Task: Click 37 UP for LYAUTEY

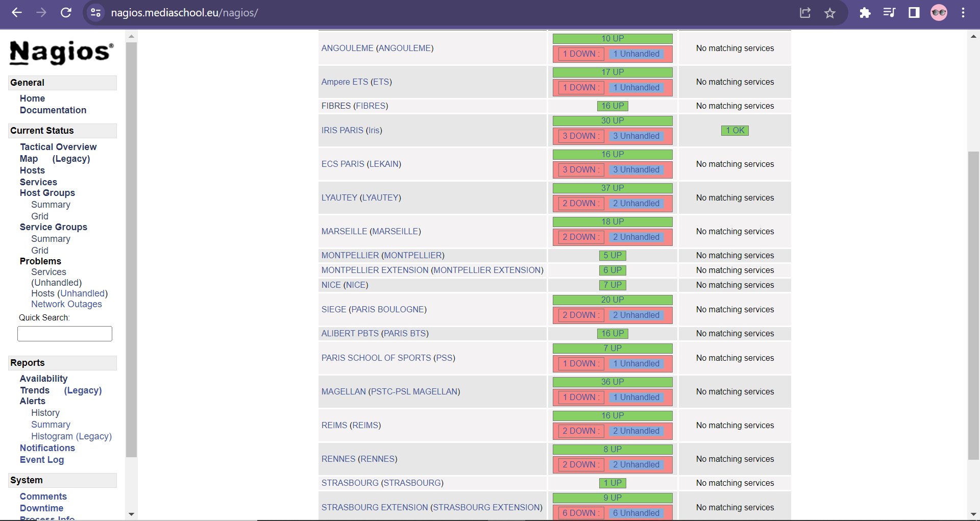Action: click(x=612, y=188)
